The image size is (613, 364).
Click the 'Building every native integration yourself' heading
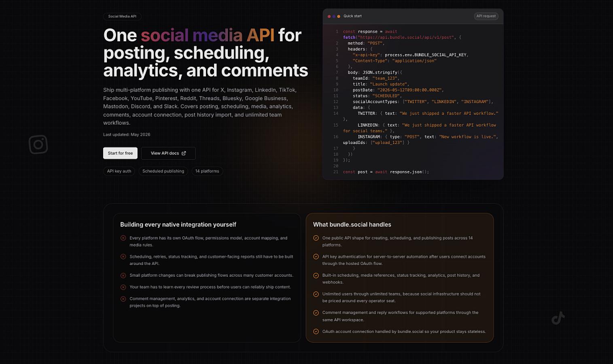[178, 224]
